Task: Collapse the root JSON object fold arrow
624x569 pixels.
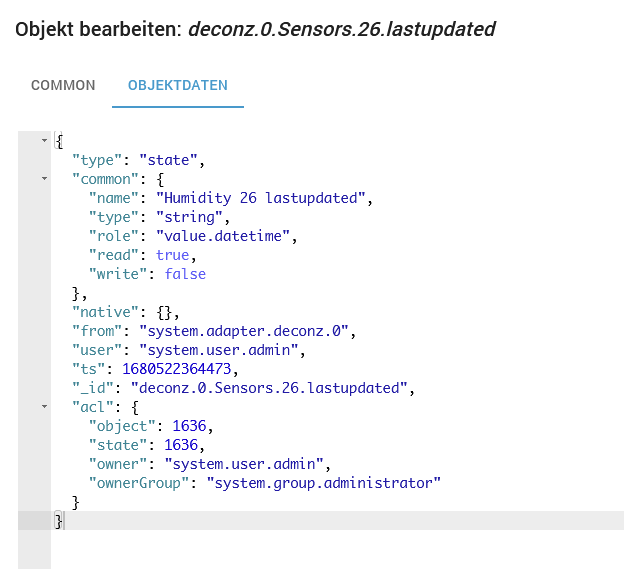Action: click(44, 141)
